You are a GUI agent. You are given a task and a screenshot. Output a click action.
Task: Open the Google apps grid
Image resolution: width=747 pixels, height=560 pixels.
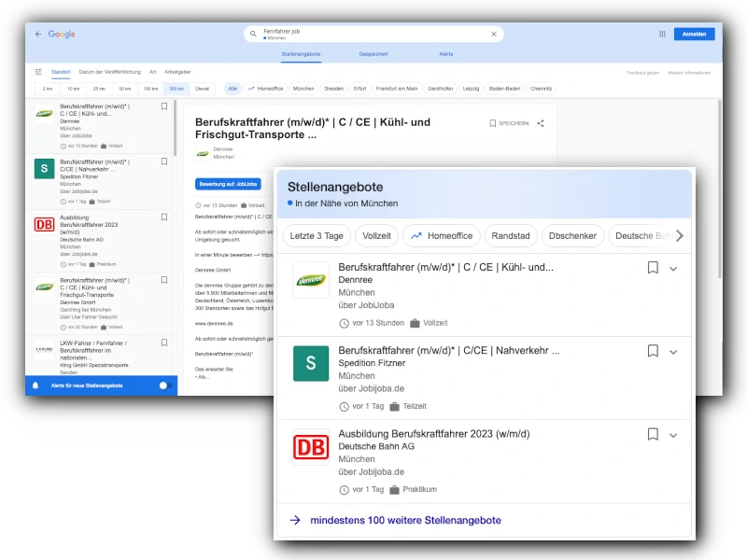(662, 34)
